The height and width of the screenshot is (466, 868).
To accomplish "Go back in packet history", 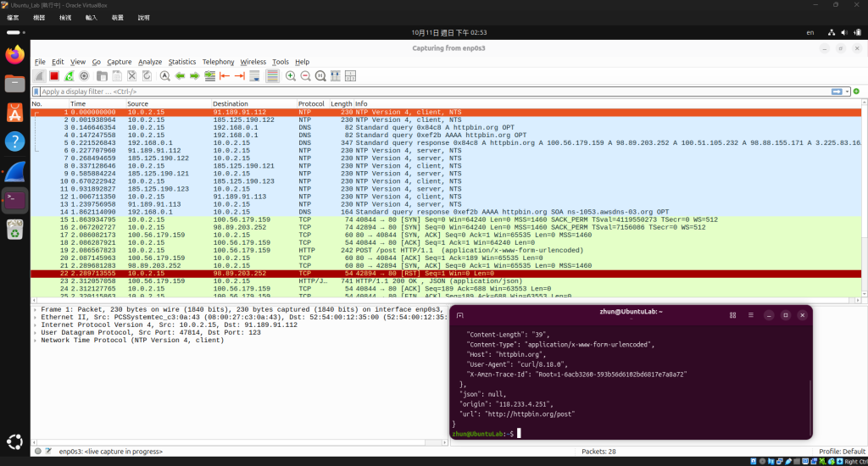I will pos(180,76).
